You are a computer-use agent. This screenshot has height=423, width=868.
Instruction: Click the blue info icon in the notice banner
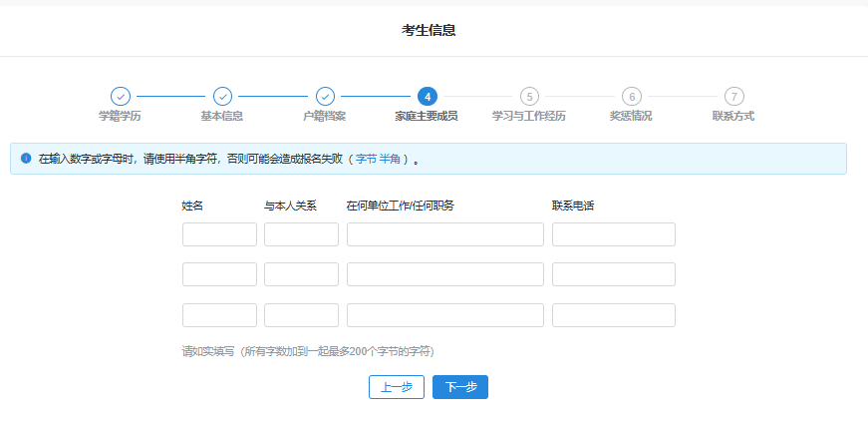click(x=26, y=159)
